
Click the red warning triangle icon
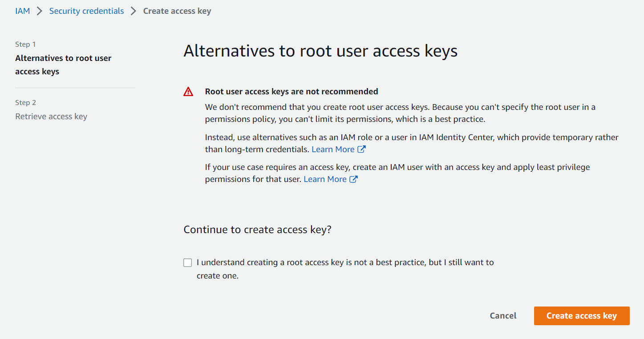[x=188, y=91]
